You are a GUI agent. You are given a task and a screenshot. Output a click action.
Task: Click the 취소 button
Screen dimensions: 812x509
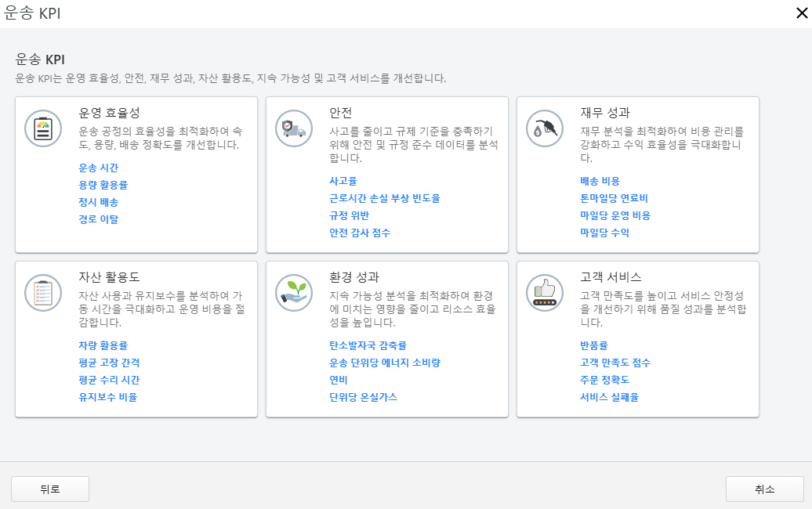[764, 489]
